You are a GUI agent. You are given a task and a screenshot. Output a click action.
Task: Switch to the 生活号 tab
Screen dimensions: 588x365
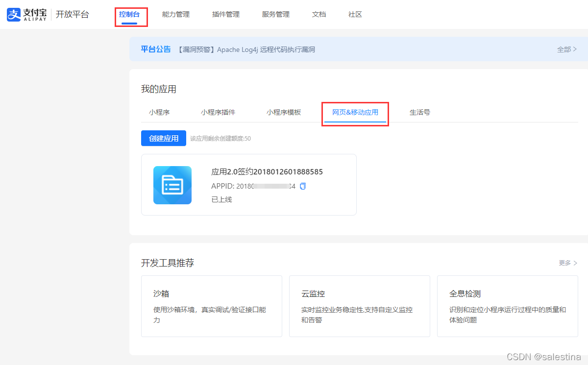[x=420, y=112]
